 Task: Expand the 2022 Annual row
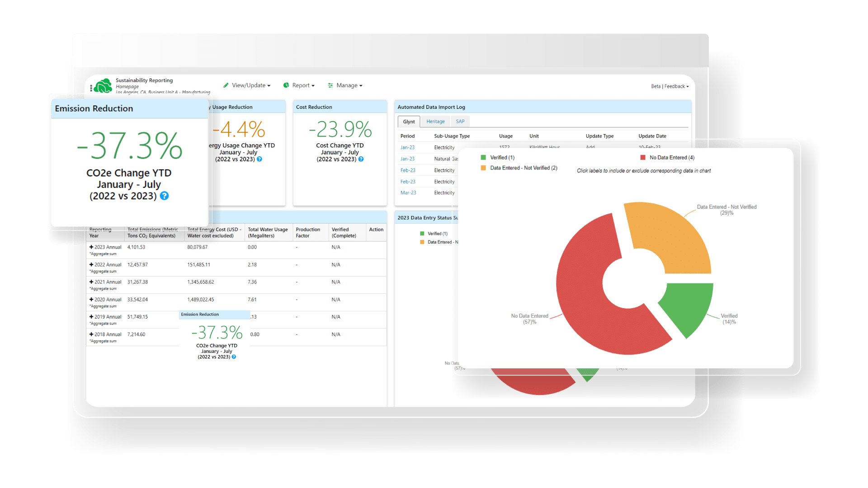click(91, 265)
